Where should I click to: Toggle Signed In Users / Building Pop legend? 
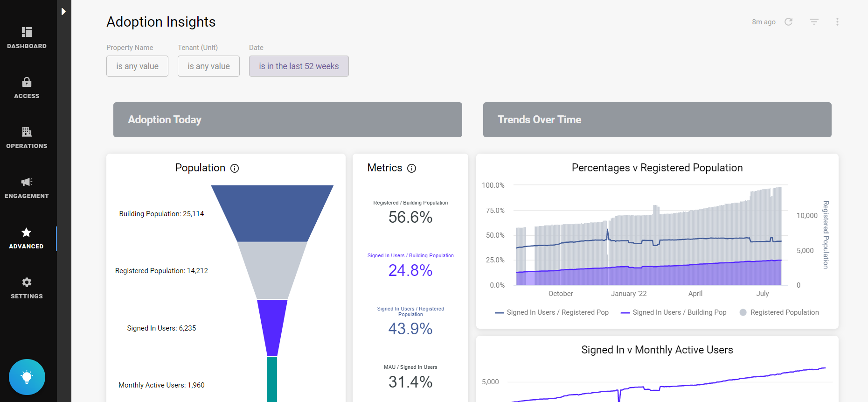[674, 312]
